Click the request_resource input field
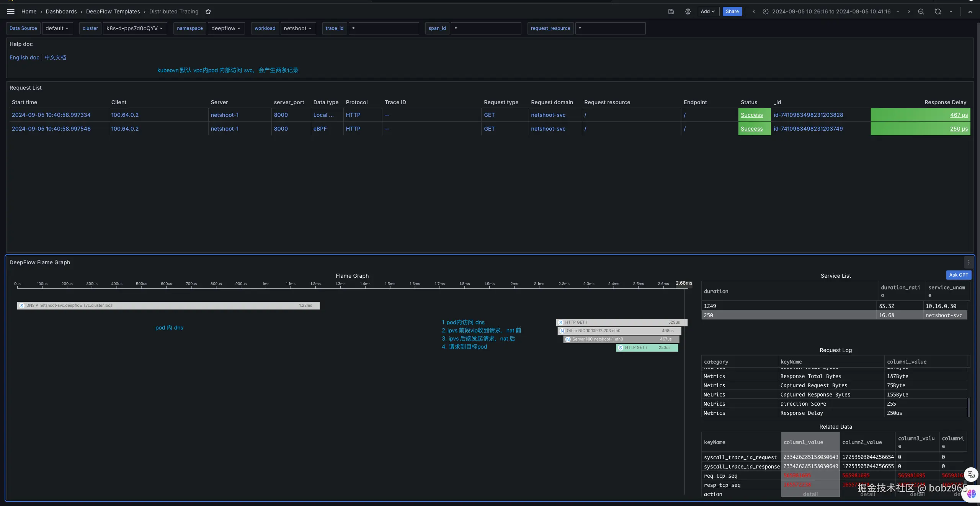 point(611,28)
